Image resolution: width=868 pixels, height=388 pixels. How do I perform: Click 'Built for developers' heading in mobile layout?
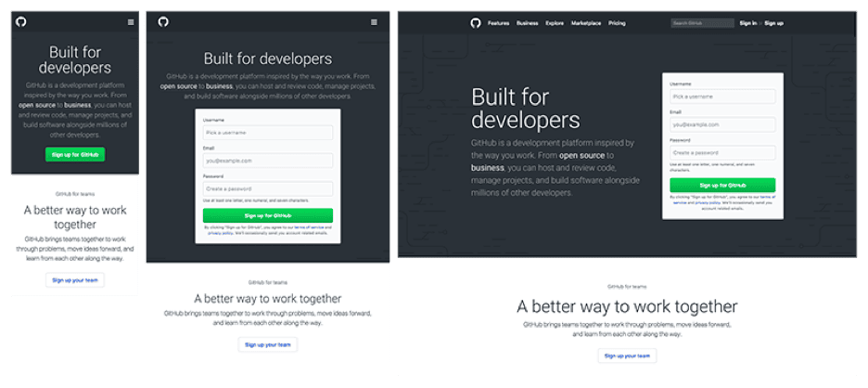pyautogui.click(x=75, y=59)
